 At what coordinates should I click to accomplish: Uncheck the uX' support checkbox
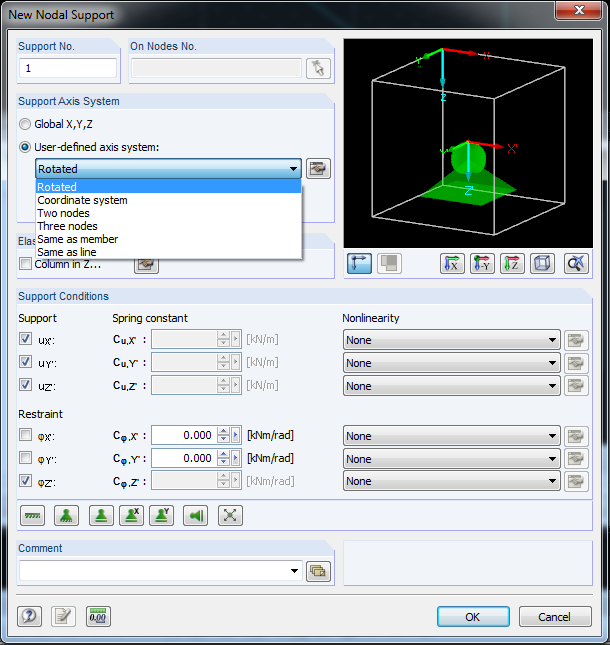(x=26, y=339)
